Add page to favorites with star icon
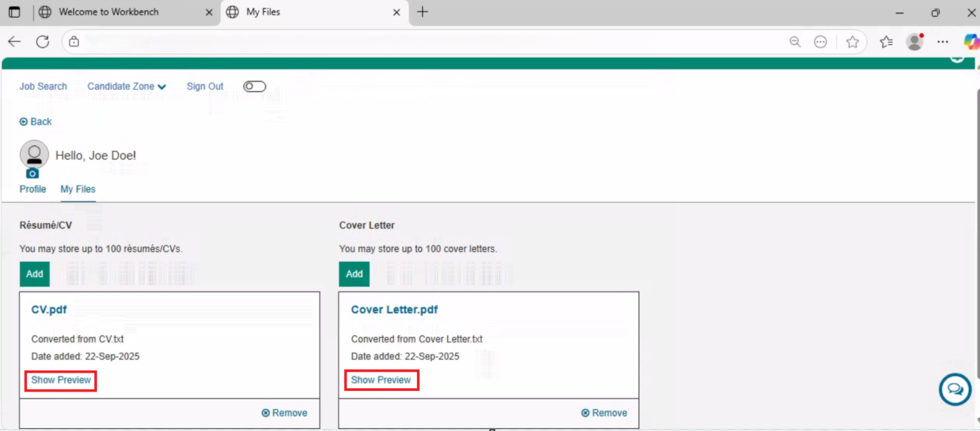Image resolution: width=980 pixels, height=431 pixels. [x=852, y=42]
